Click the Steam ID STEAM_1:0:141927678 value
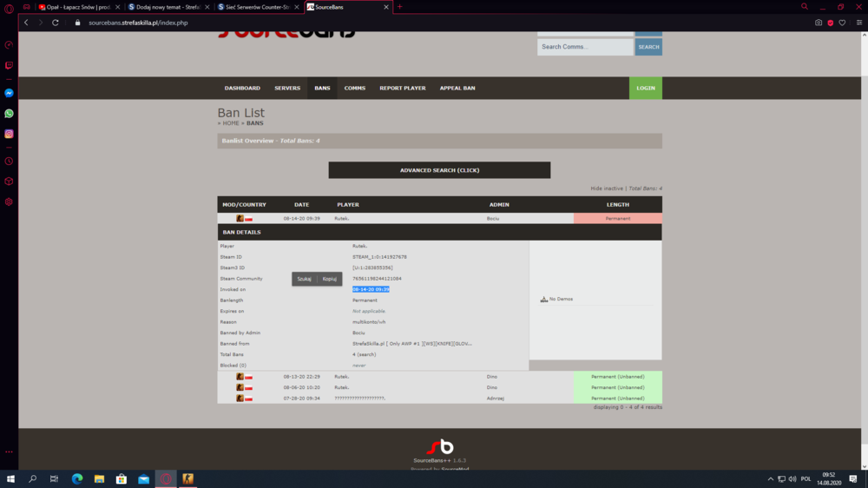Screen dimensions: 868x488 (x=379, y=257)
